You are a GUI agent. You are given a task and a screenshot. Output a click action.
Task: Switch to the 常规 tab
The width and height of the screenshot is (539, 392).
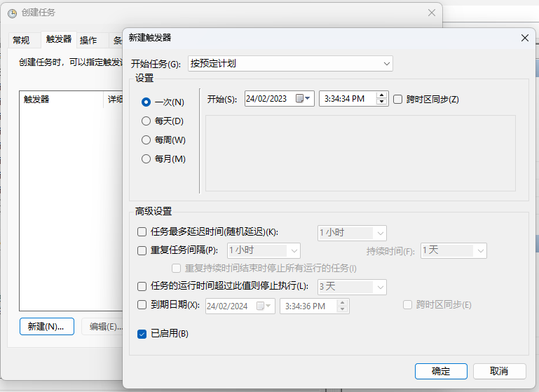click(x=21, y=40)
